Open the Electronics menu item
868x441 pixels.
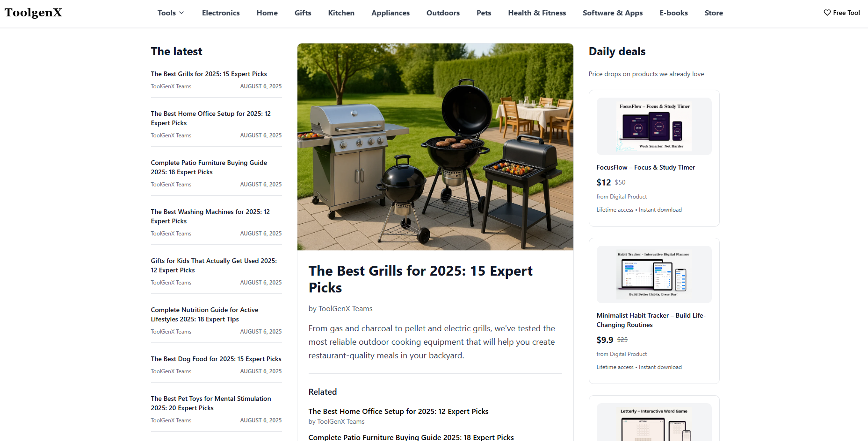(221, 13)
